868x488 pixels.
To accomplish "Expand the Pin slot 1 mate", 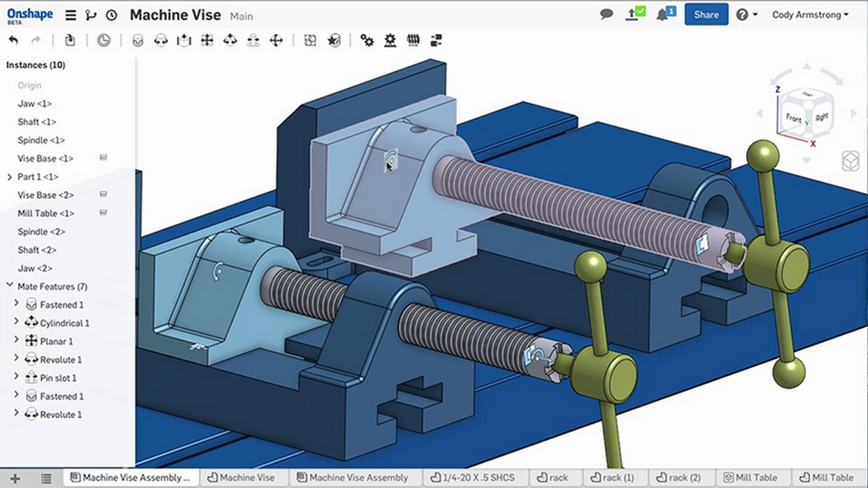I will pyautogui.click(x=16, y=377).
